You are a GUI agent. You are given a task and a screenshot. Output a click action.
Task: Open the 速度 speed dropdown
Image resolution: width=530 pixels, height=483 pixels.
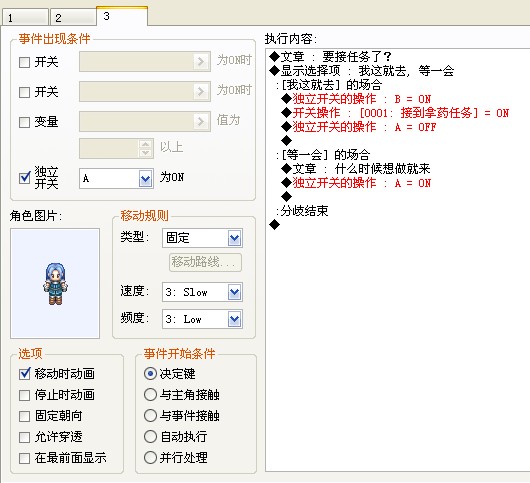point(235,292)
